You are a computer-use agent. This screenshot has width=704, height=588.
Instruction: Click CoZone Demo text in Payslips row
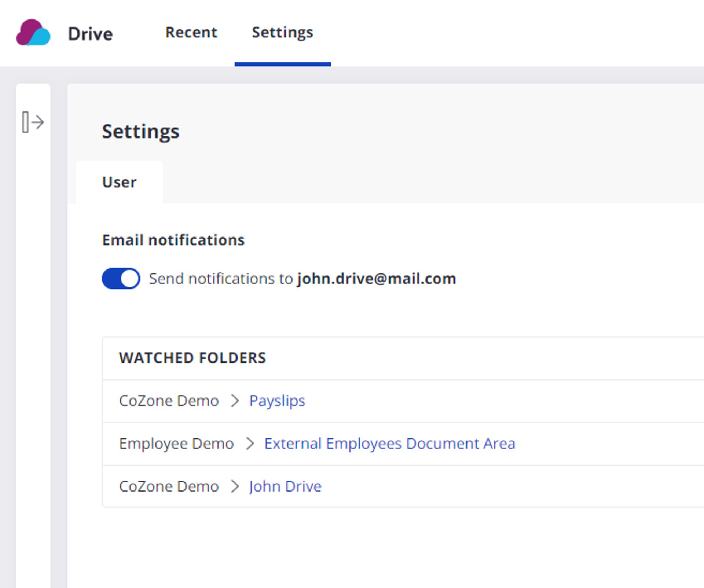[x=169, y=401]
